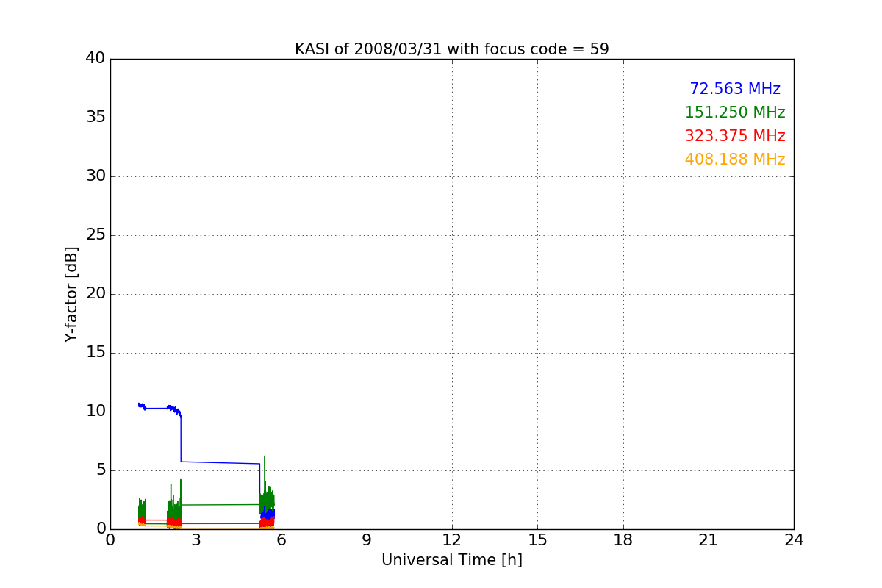This screenshot has height=588, width=882.
Task: Click the x-axis tick label 15
Action: click(x=537, y=540)
